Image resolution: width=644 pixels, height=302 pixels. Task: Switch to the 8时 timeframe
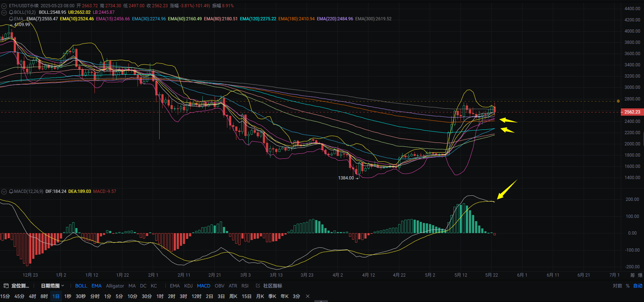pyautogui.click(x=44, y=296)
